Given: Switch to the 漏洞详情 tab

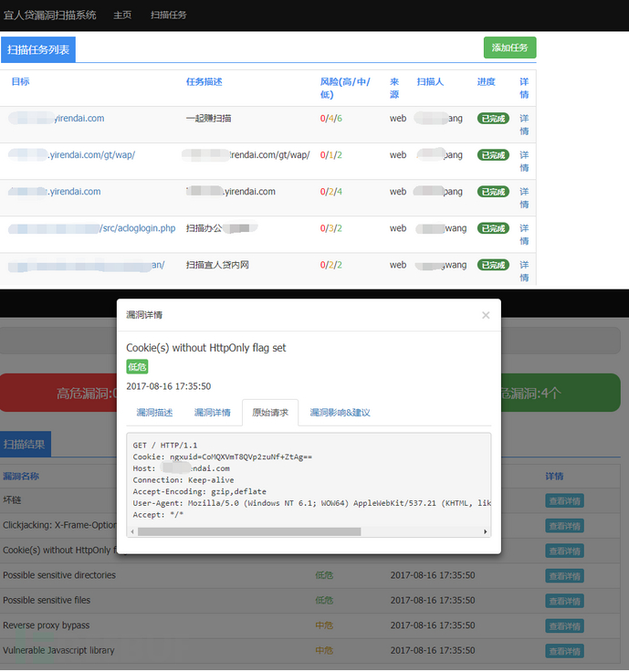Looking at the screenshot, I should 209,413.
